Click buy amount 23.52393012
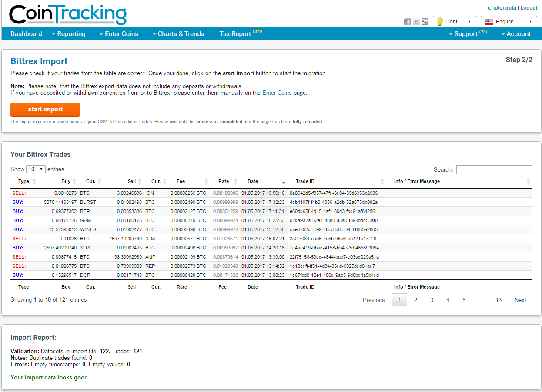This screenshot has width=542, height=392. (63, 229)
